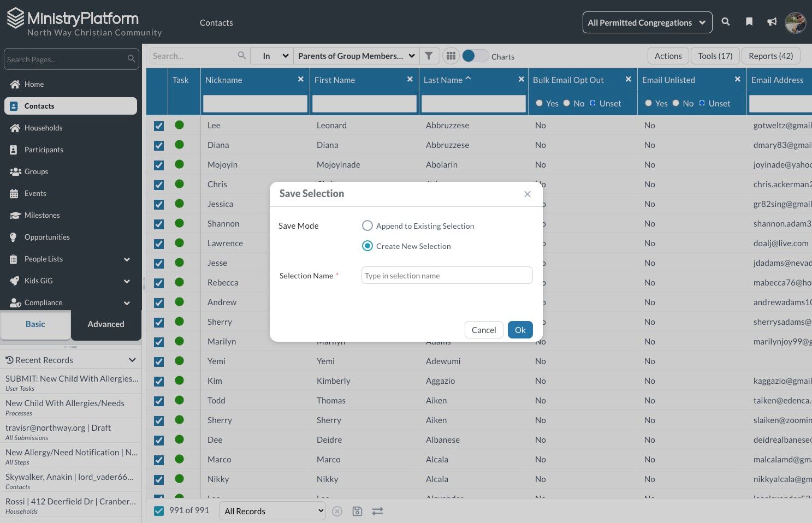812x523 pixels.
Task: Open the grid layout view icon
Action: 451,56
